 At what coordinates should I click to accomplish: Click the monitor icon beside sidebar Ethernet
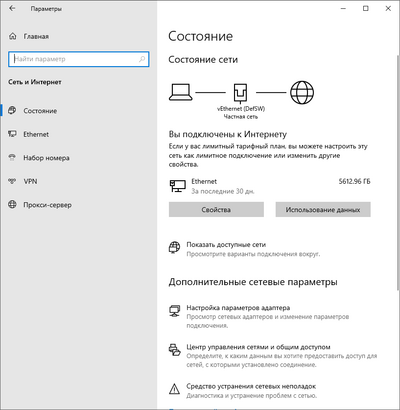[12, 134]
